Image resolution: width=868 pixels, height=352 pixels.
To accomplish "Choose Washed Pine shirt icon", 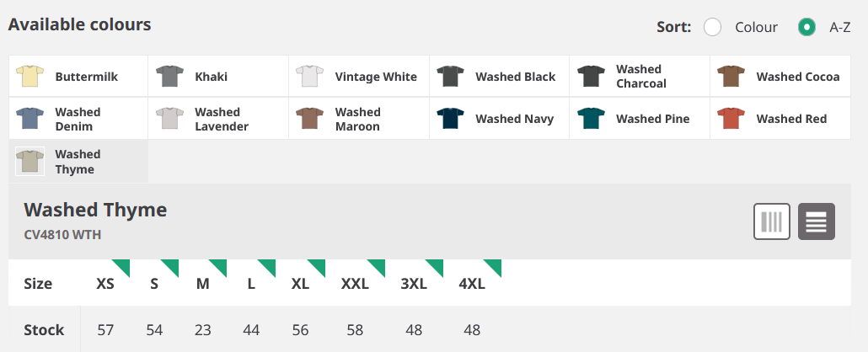I will coord(592,119).
